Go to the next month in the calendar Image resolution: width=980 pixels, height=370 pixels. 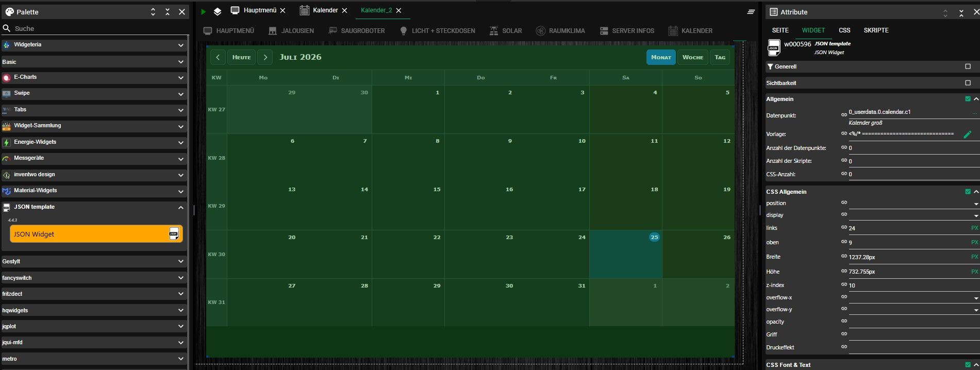(265, 57)
